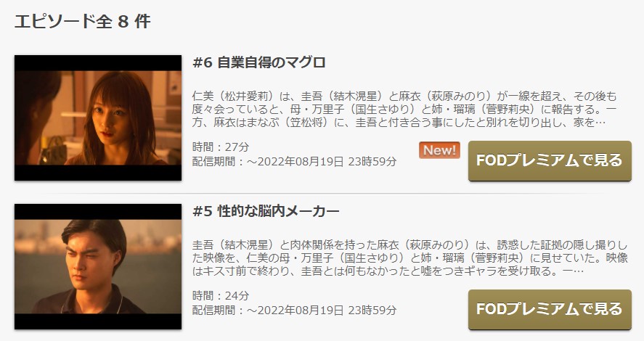Click FODプレミアムで見る button for episode #5

coord(550,309)
